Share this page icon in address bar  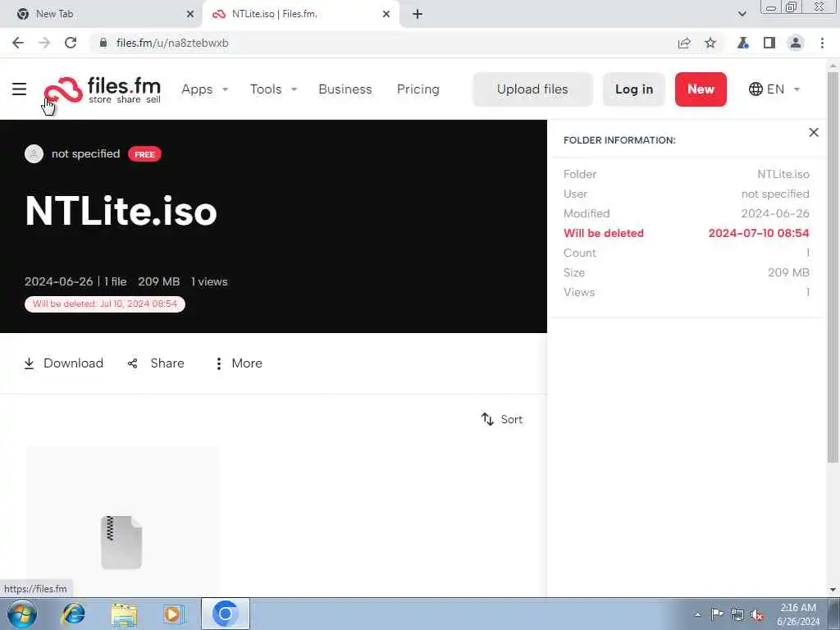(x=684, y=43)
